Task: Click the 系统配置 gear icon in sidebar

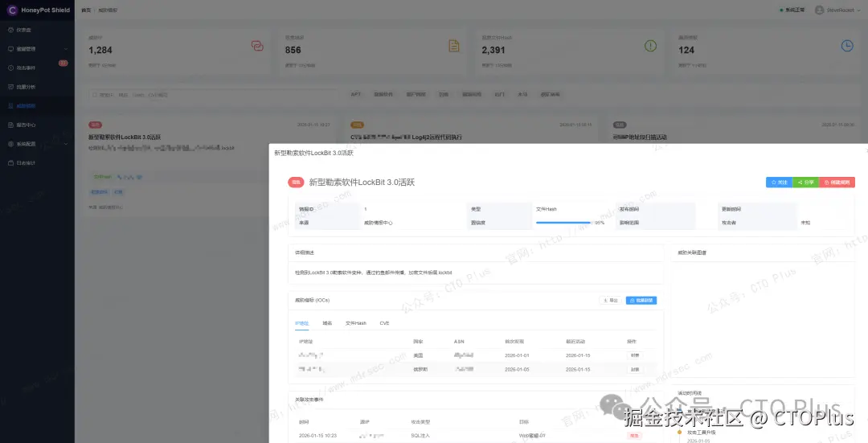Action: click(x=10, y=144)
